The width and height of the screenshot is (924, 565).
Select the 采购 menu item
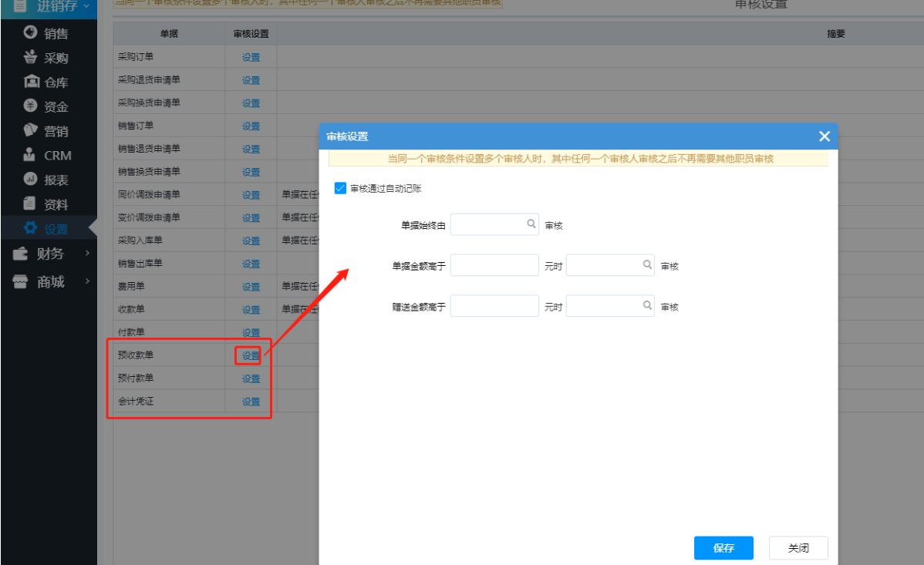click(56, 58)
